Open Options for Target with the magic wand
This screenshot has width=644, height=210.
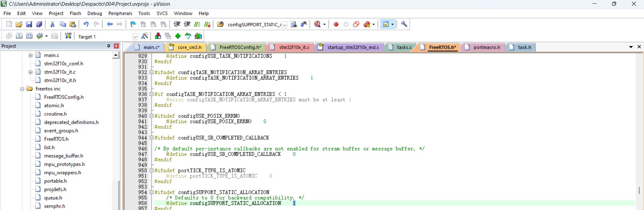point(145,36)
